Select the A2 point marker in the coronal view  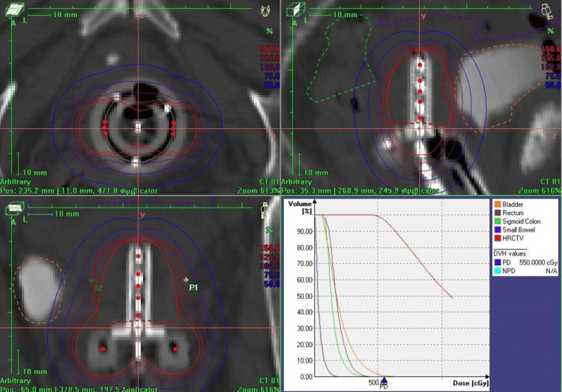coord(91,280)
